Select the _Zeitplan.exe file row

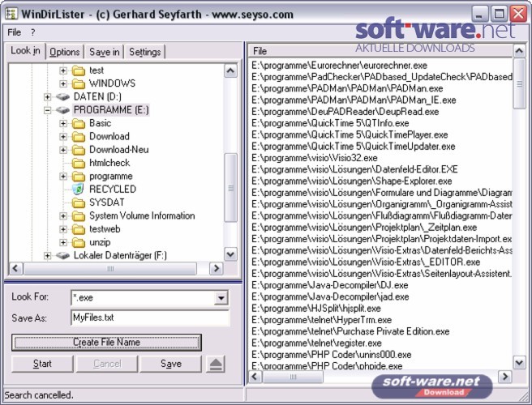[364, 228]
